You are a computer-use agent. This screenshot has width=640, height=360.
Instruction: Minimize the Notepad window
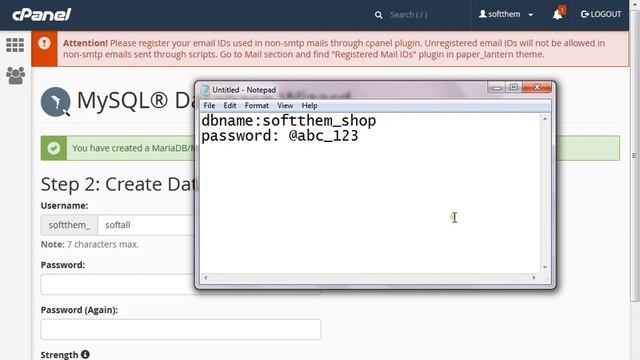click(496, 87)
